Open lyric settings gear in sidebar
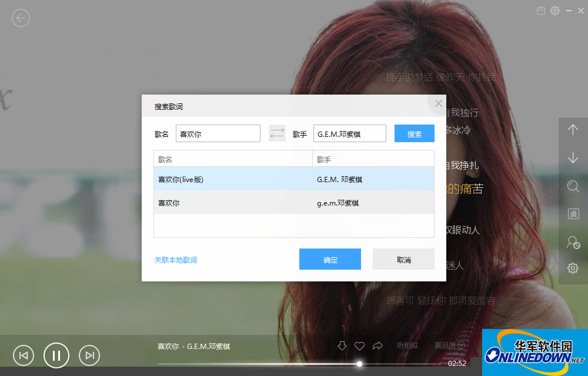Image resolution: width=588 pixels, height=376 pixels. pos(573,268)
